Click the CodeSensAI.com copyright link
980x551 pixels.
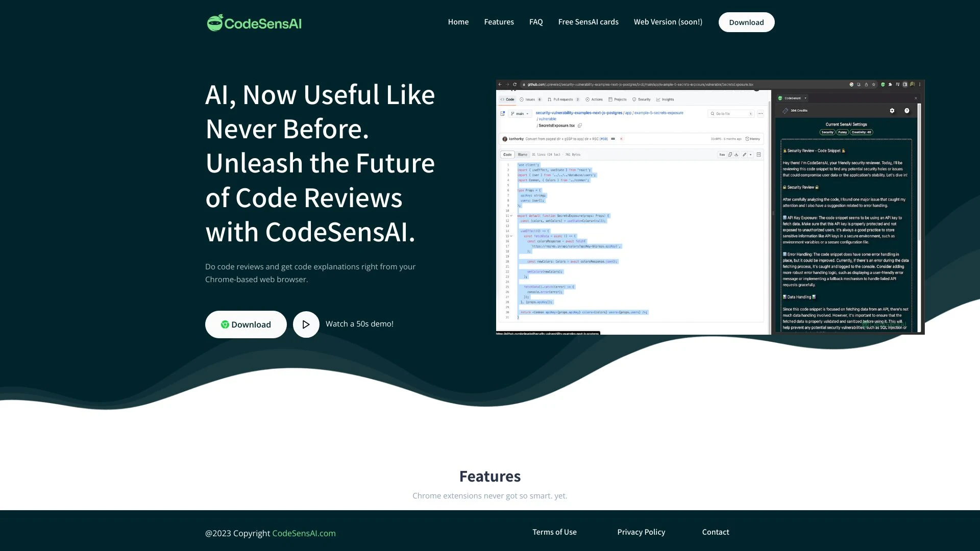coord(304,532)
